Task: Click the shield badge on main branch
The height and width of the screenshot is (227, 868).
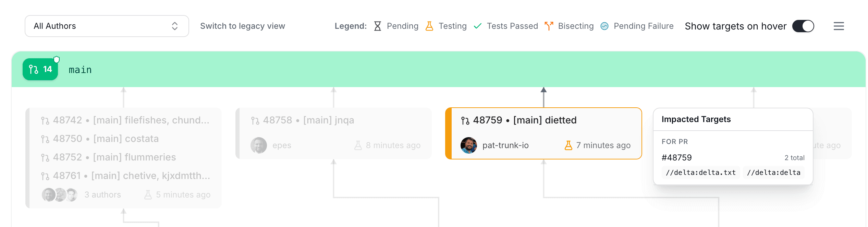Action: [x=57, y=60]
